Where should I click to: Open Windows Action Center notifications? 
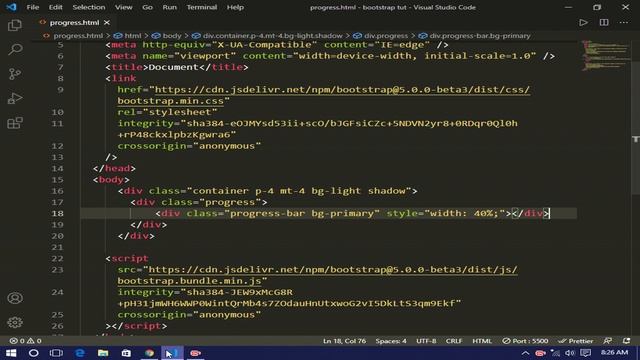click(x=585, y=353)
